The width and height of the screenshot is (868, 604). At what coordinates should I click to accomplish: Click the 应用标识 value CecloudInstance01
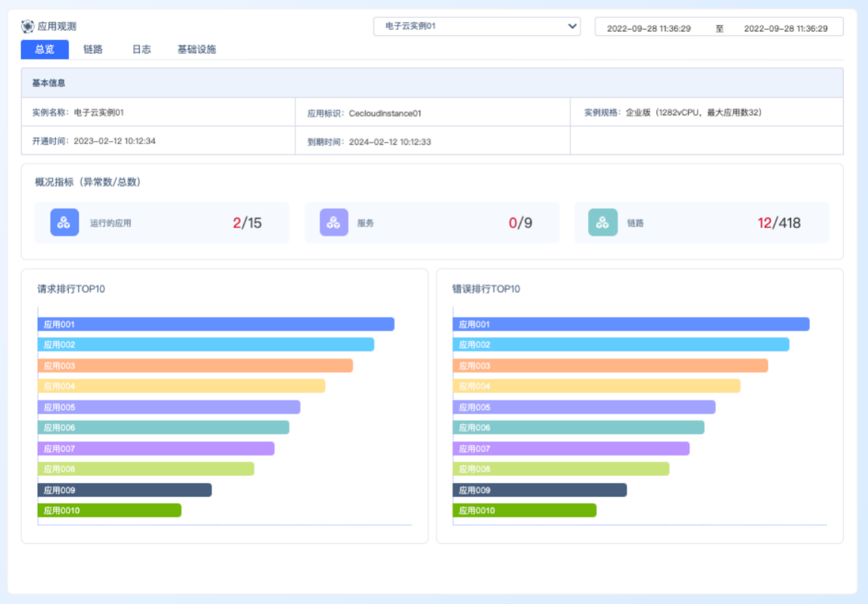pos(385,113)
